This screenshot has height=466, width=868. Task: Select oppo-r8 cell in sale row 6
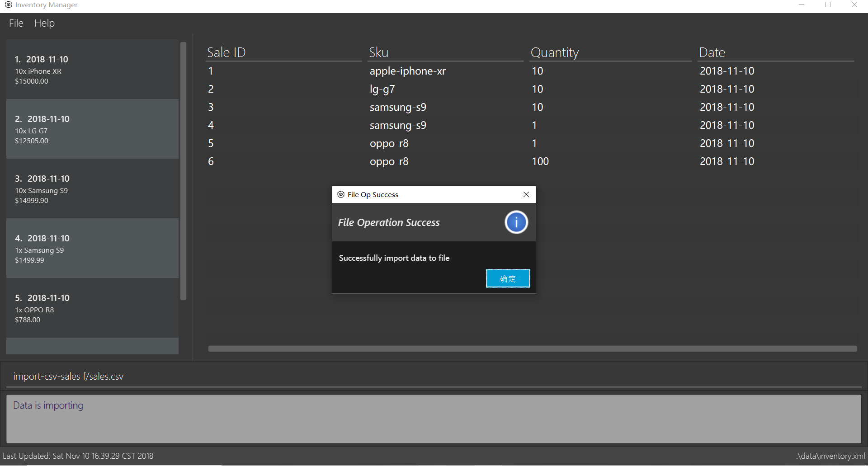coord(389,161)
